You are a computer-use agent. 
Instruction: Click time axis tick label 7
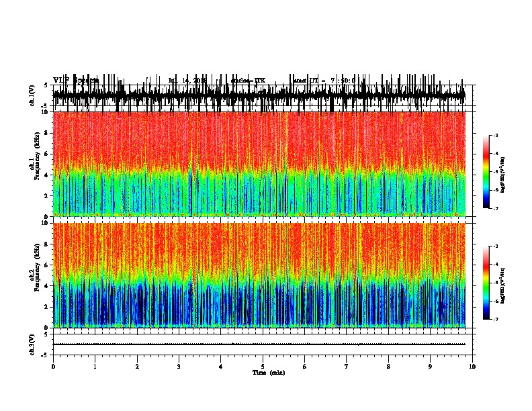tap(347, 367)
